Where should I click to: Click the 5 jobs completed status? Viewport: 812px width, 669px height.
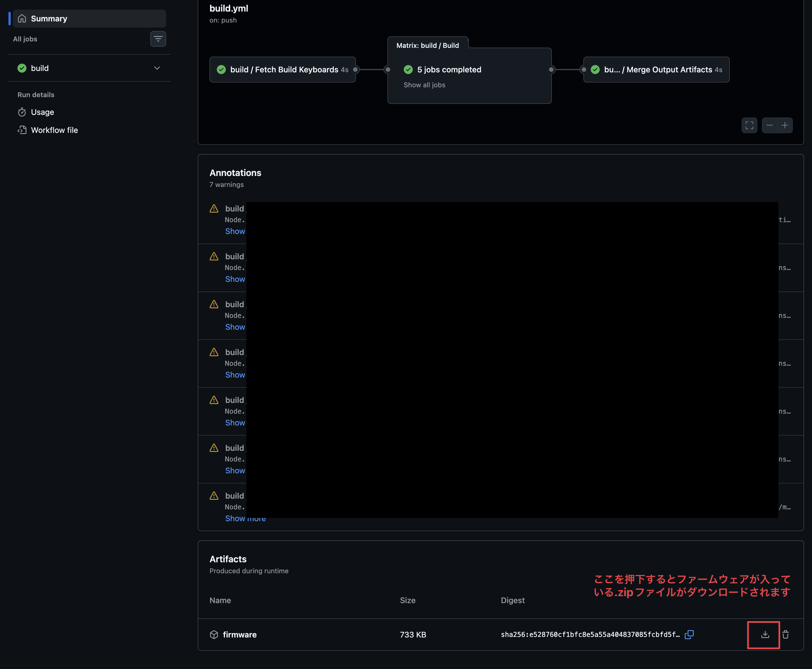(449, 70)
